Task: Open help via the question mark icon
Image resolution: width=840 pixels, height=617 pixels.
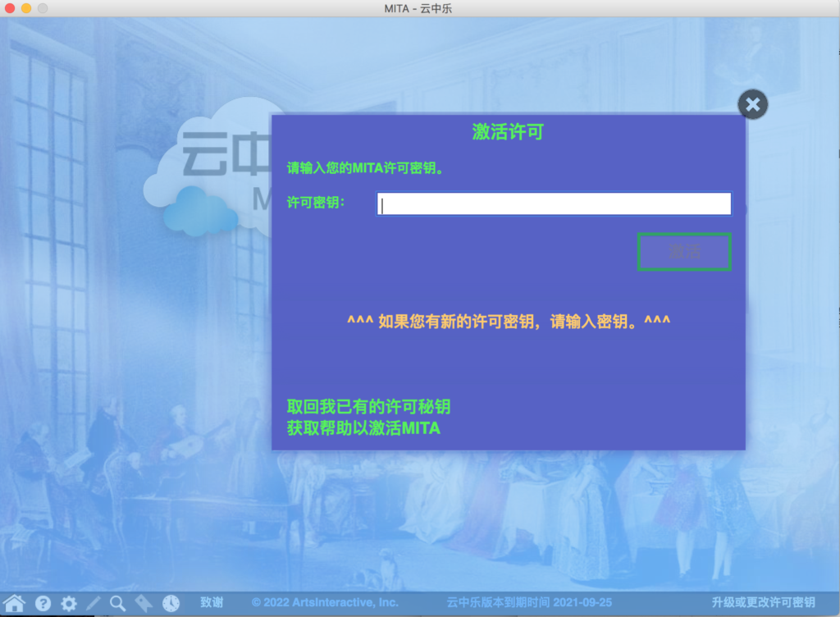Action: (x=43, y=603)
